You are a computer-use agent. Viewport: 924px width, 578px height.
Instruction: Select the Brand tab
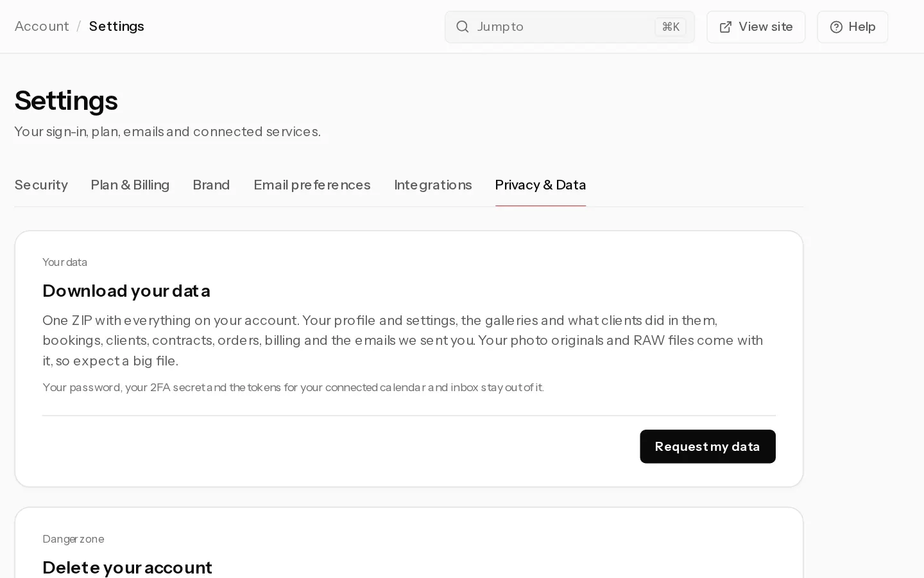click(211, 185)
